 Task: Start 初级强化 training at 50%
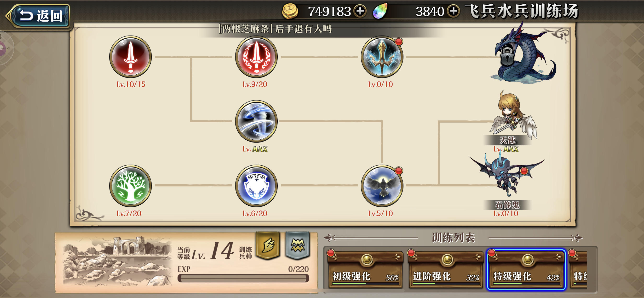click(365, 269)
